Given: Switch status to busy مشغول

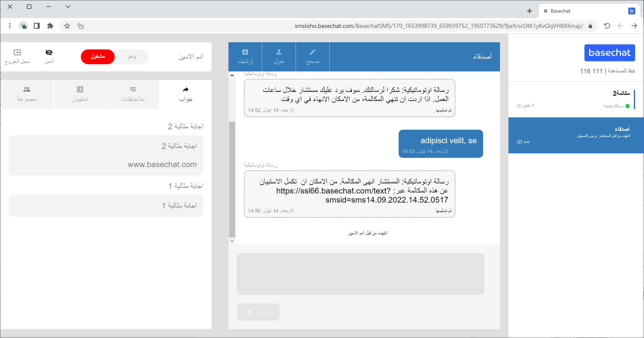Looking at the screenshot, I should [98, 57].
